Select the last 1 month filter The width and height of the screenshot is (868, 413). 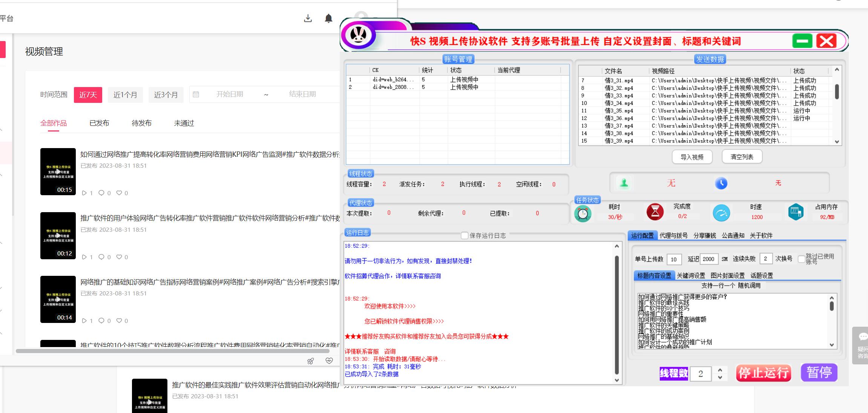coord(125,95)
